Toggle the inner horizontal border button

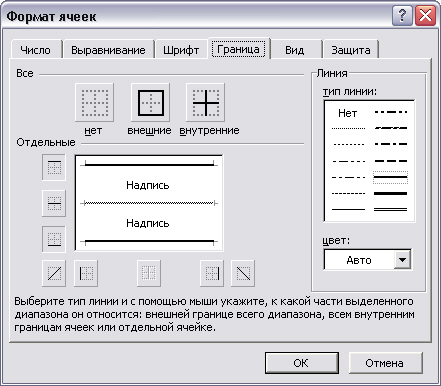tap(54, 203)
